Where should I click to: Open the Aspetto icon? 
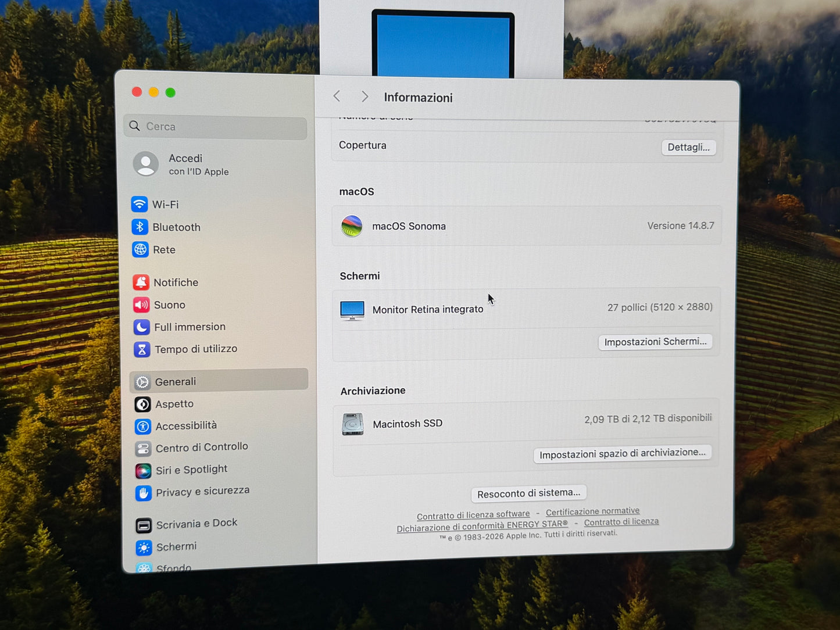tap(142, 404)
